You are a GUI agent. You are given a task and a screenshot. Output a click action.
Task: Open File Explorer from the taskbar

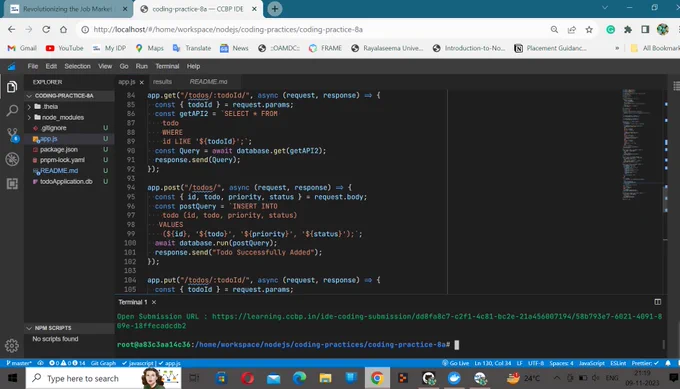tap(325, 378)
